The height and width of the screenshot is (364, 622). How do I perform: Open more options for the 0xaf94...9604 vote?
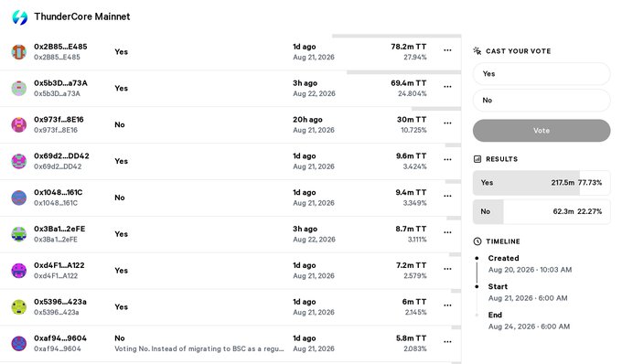click(x=447, y=342)
